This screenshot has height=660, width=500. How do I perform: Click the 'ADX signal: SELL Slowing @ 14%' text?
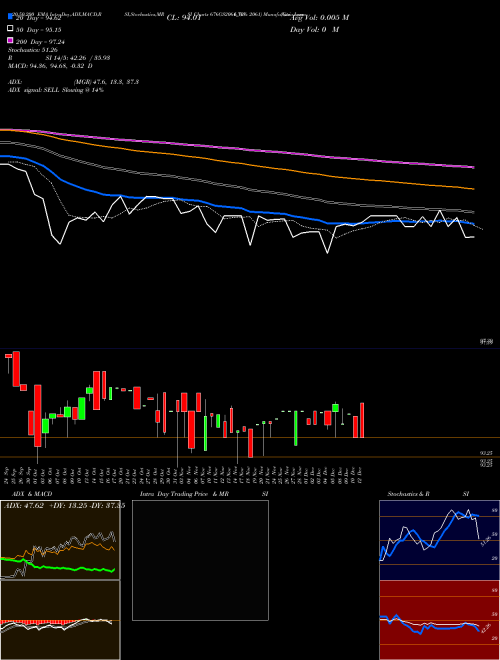coord(56,90)
